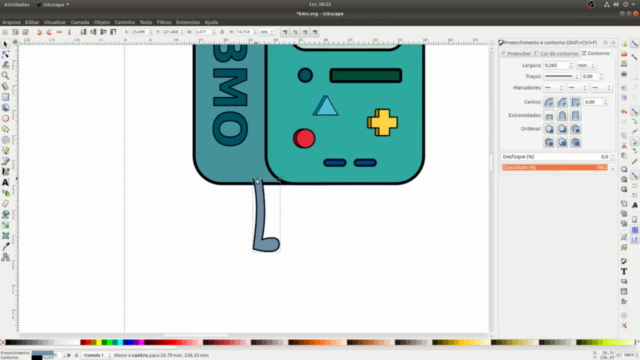Toggle lock width and height ratio
640x360 pixels.
(x=222, y=32)
